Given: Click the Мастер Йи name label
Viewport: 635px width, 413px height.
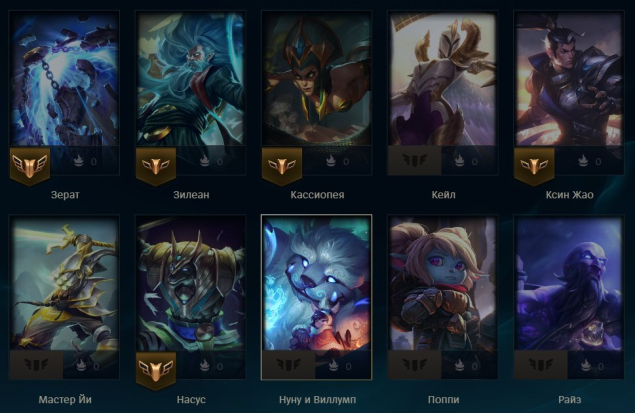Looking at the screenshot, I should pos(65,400).
